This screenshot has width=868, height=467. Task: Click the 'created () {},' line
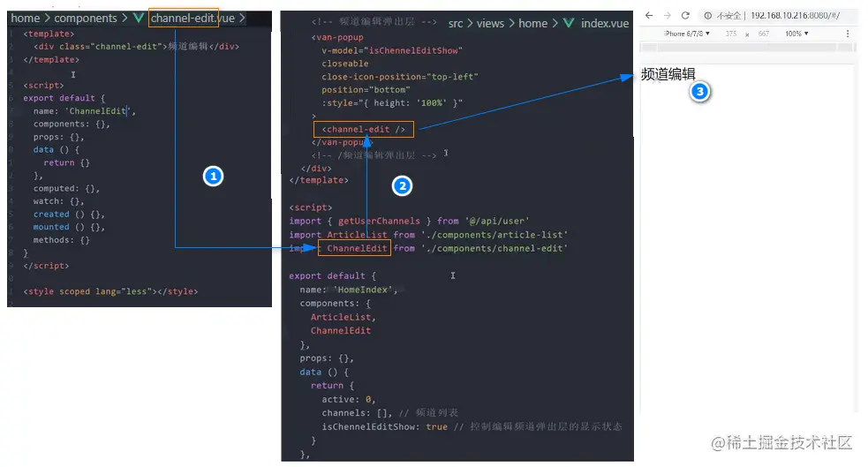[69, 215]
